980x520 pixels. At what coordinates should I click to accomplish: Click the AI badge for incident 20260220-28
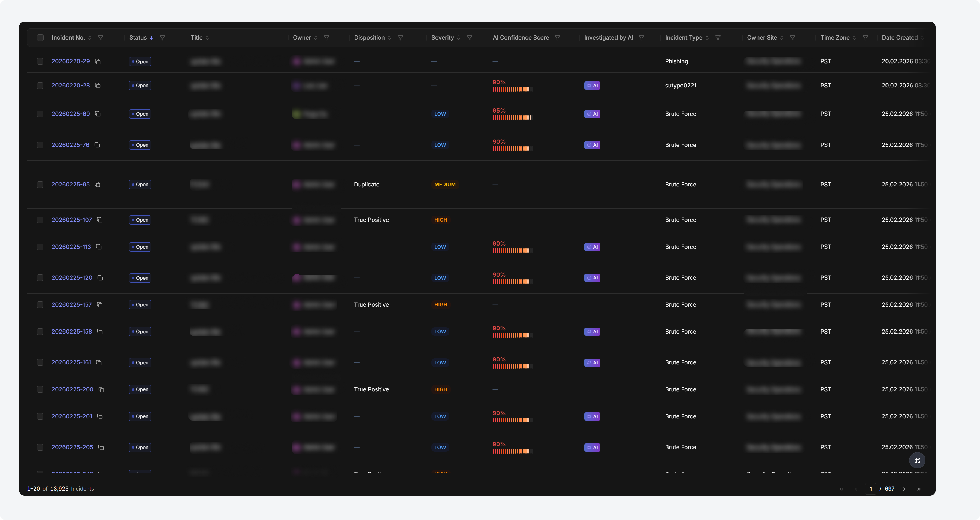(592, 86)
